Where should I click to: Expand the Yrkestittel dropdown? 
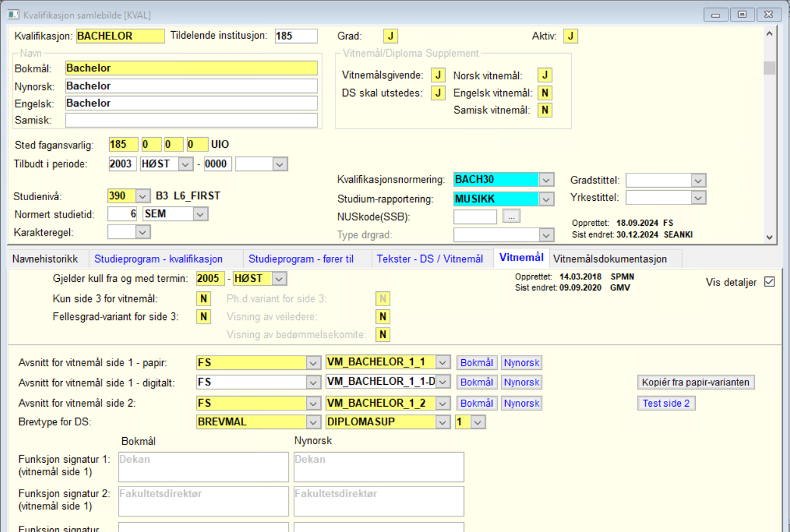(x=698, y=198)
